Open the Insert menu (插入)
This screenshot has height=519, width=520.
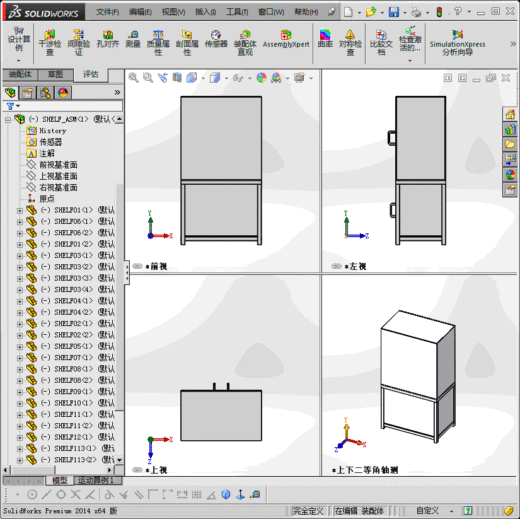(x=205, y=12)
